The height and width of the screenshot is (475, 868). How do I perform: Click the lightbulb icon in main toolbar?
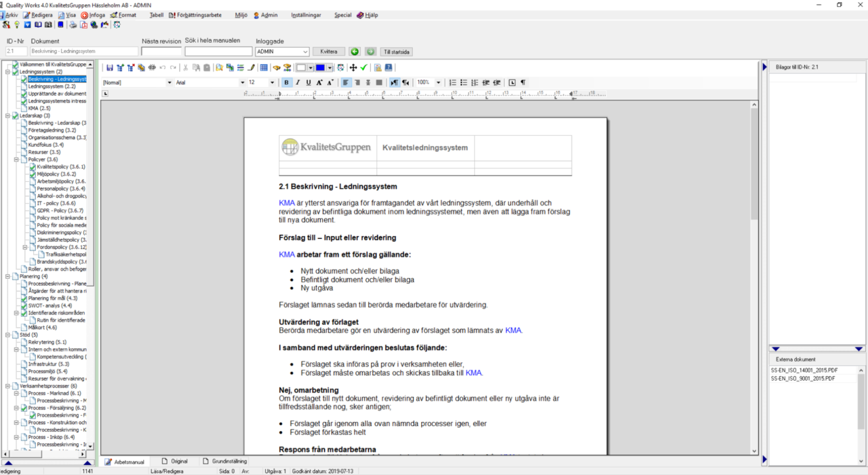pyautogui.click(x=16, y=24)
